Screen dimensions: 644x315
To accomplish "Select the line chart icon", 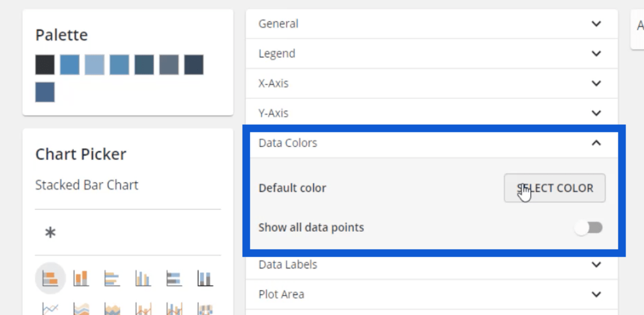I will point(50,309).
